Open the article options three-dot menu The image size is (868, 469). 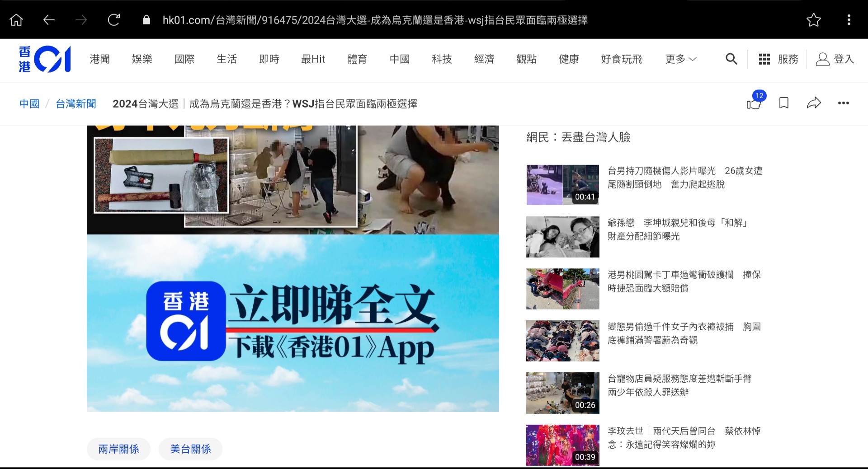844,103
